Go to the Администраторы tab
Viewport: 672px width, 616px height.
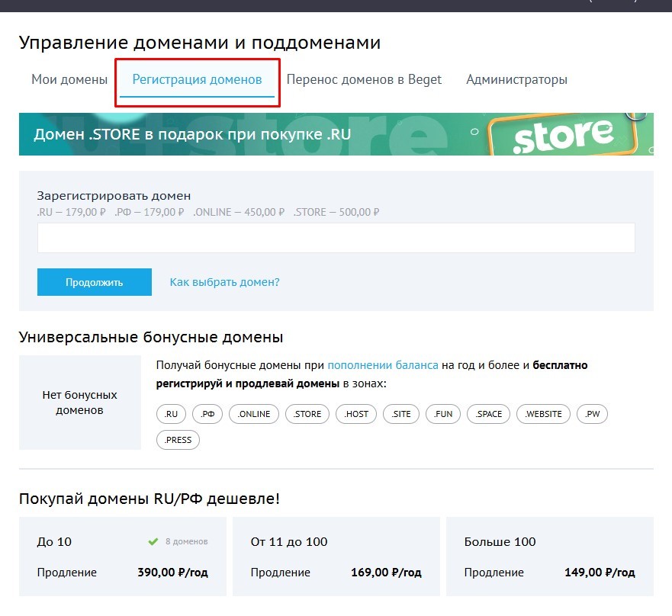pyautogui.click(x=516, y=80)
